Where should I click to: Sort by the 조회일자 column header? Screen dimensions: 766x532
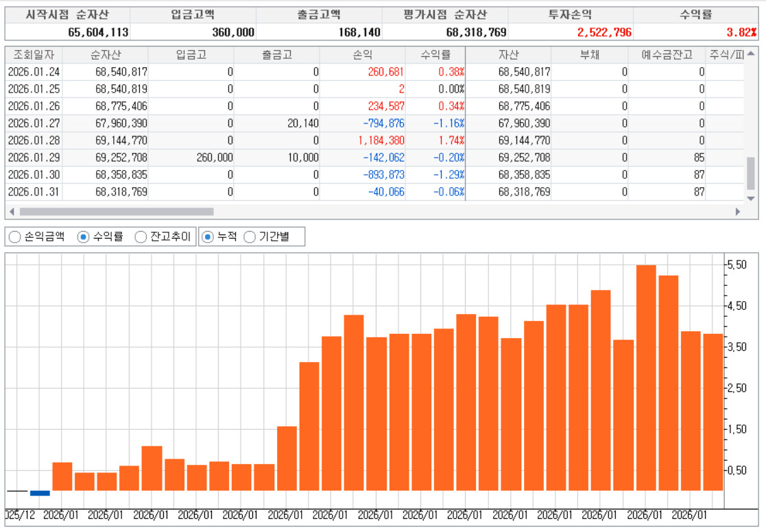click(x=33, y=55)
